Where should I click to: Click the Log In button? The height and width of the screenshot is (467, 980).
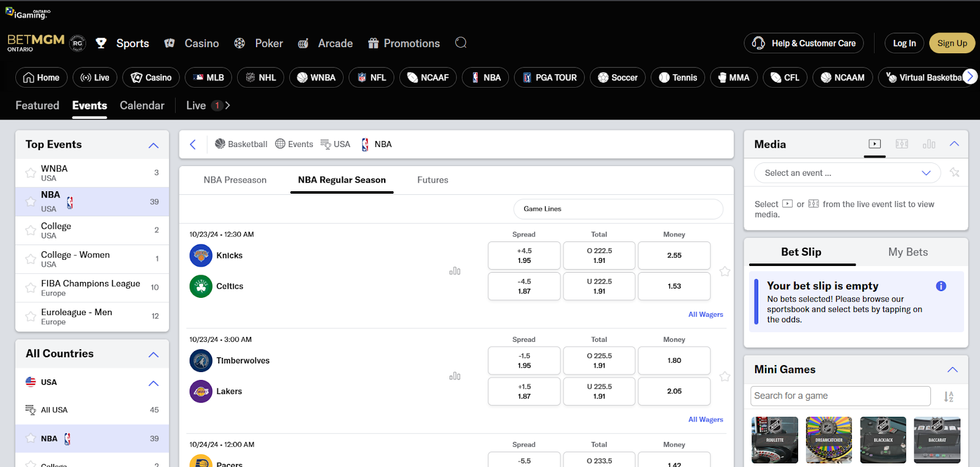(x=904, y=43)
